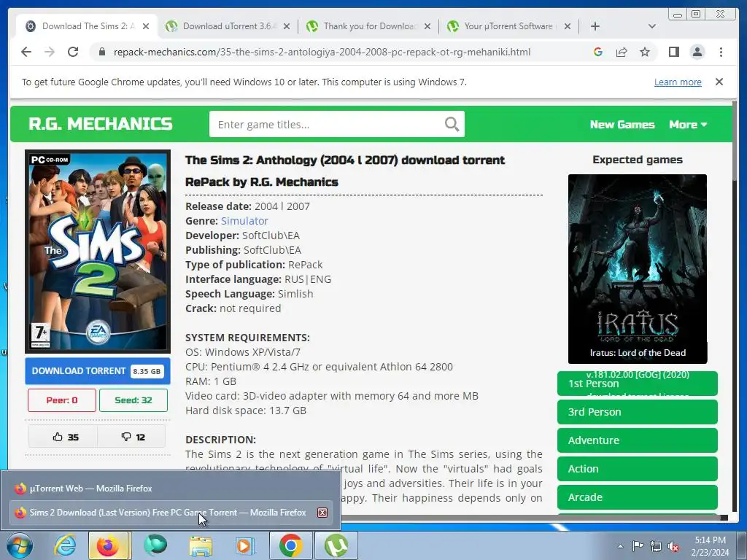Viewport: 747px width, 560px height.
Task: Click the 'Seed: 32' box
Action: (133, 400)
